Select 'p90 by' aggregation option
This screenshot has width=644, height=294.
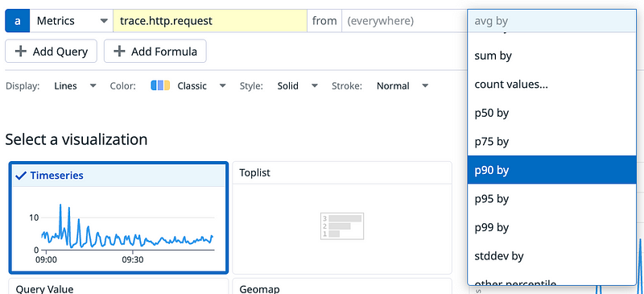[551, 170]
